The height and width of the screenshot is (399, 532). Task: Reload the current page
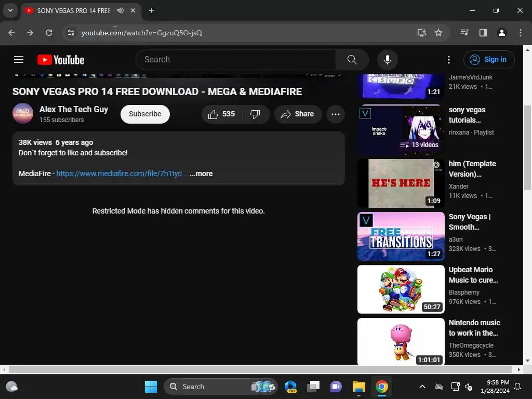[49, 33]
